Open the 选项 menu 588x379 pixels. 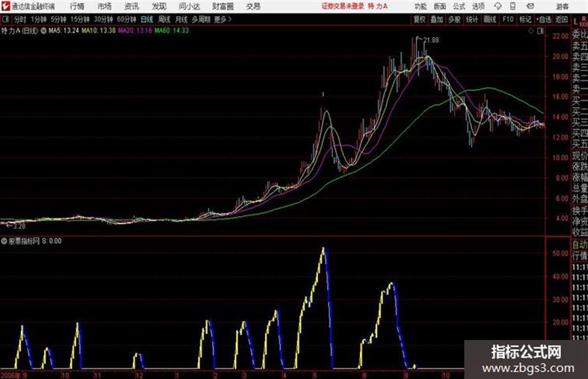[478, 6]
